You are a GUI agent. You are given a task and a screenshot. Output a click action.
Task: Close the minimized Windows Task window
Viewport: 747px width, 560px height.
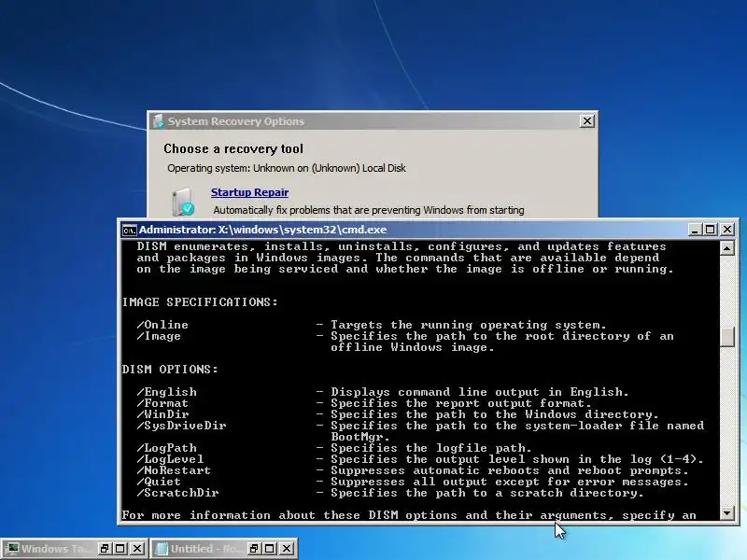pyautogui.click(x=137, y=549)
